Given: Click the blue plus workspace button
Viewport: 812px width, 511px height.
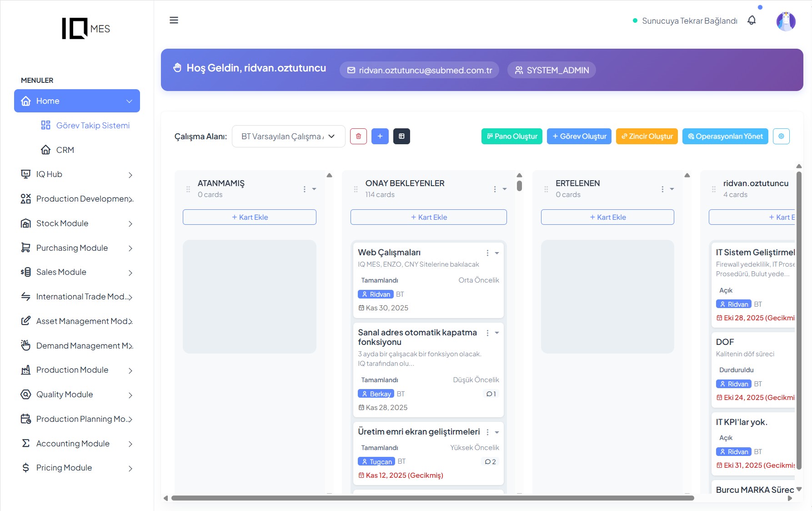Looking at the screenshot, I should pyautogui.click(x=380, y=137).
